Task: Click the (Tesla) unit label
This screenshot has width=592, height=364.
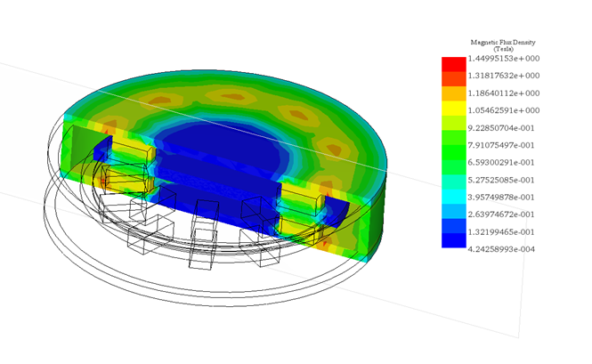Action: (504, 49)
